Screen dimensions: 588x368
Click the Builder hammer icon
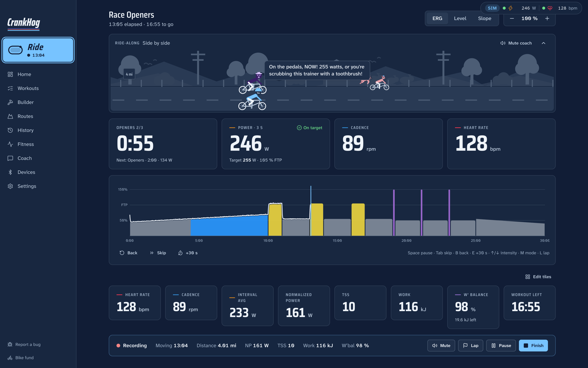10,102
